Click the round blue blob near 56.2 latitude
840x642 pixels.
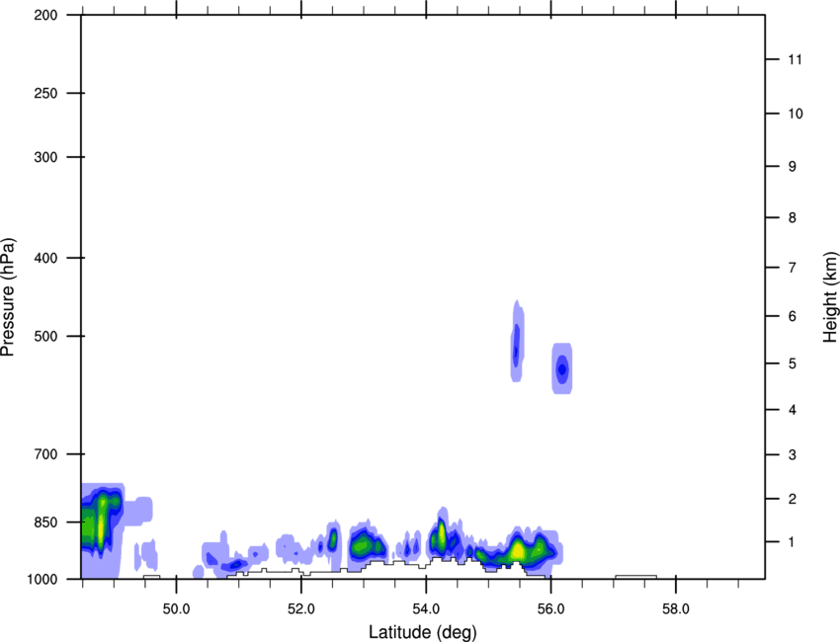tap(562, 369)
